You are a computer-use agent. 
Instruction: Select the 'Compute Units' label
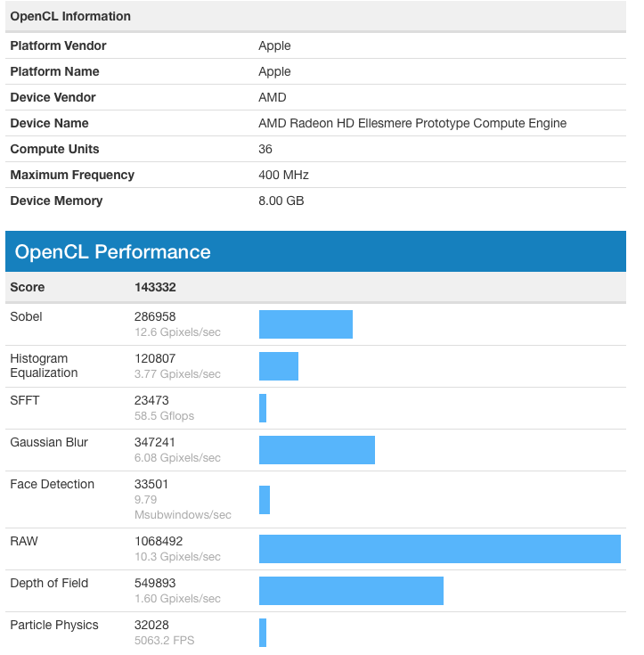(54, 149)
